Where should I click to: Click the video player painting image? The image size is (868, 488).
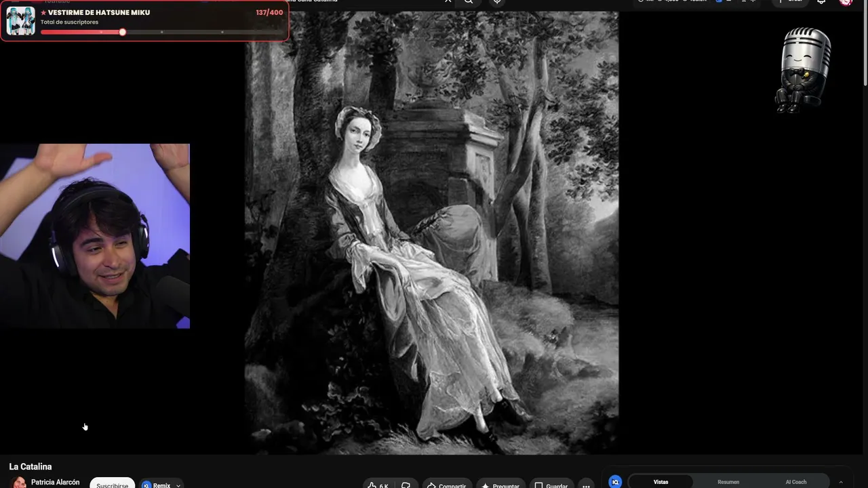[x=431, y=232]
